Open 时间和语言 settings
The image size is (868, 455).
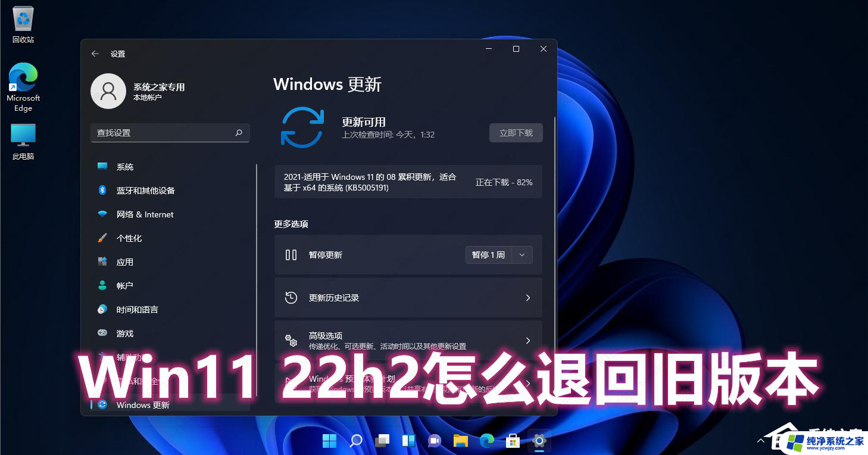[170, 310]
